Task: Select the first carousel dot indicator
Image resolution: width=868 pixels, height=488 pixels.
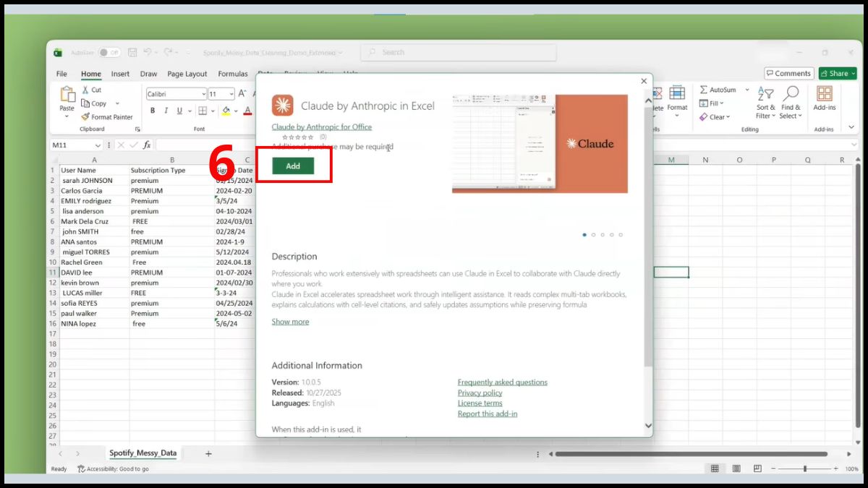Action: [x=584, y=234]
